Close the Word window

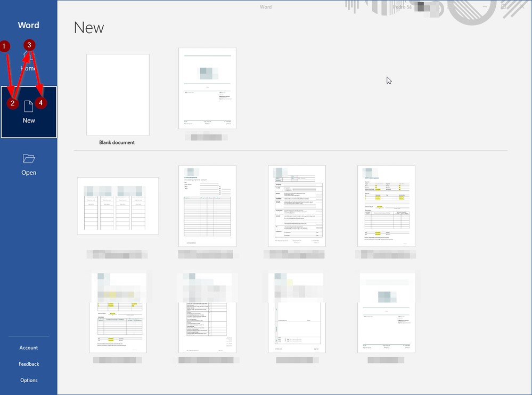522,6
